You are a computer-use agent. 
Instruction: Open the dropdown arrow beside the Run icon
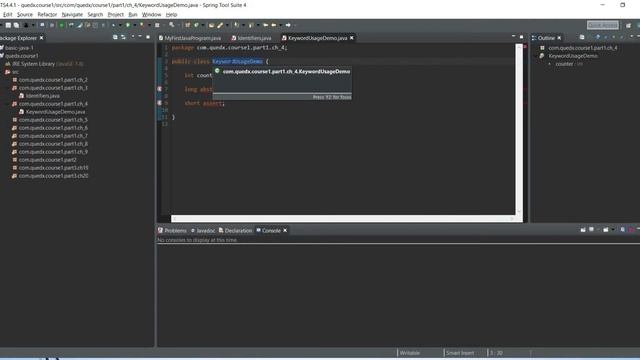[134, 25]
